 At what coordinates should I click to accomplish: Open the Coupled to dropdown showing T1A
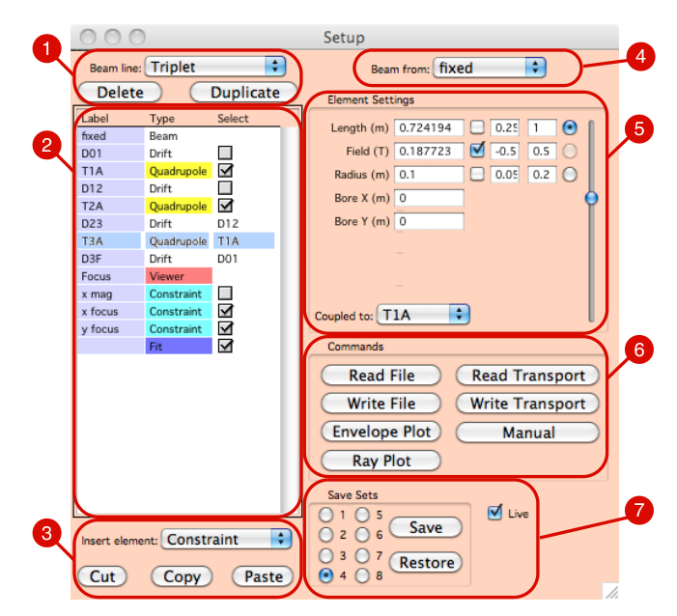coord(423,315)
